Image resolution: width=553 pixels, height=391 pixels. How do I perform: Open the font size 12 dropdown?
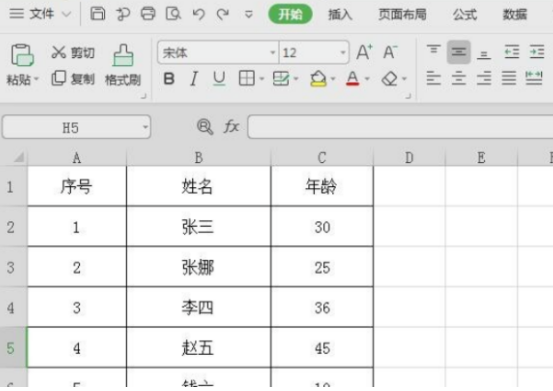[342, 53]
